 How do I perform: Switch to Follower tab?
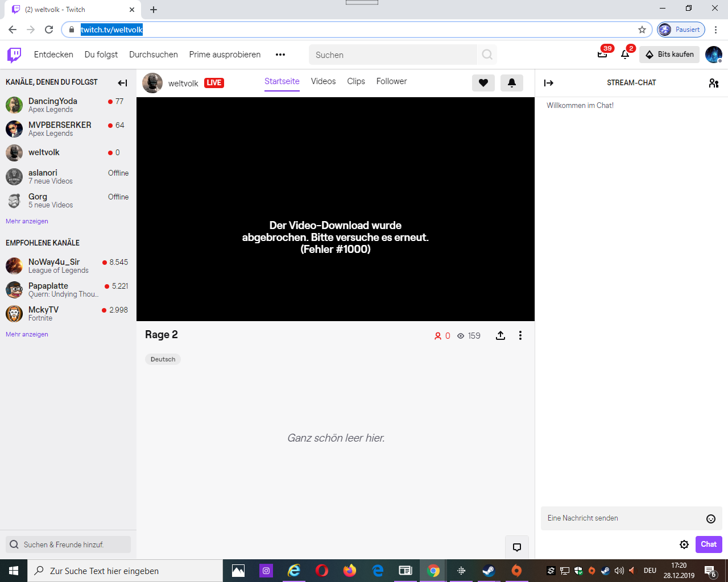coord(391,81)
